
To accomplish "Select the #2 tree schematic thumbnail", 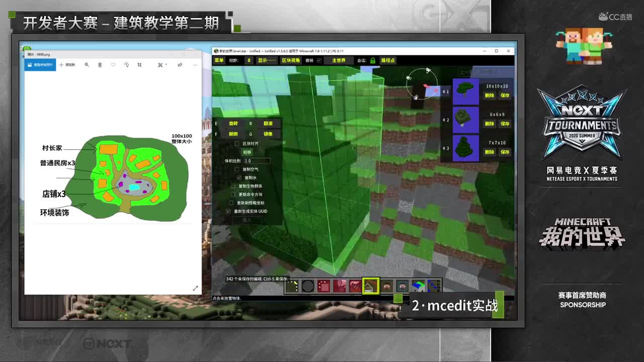I will 466,120.
